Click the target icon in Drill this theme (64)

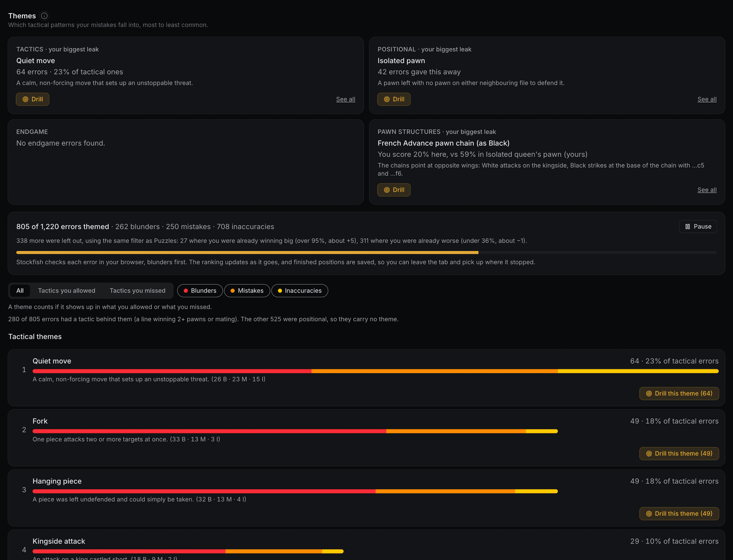tap(649, 394)
